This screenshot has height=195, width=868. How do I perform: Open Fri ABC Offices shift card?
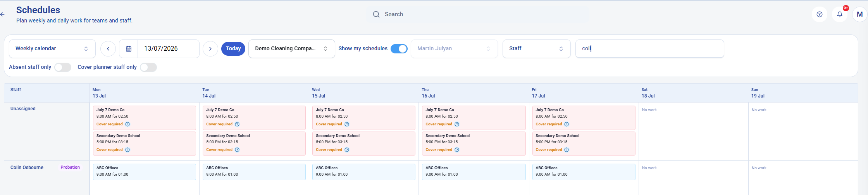(584, 172)
